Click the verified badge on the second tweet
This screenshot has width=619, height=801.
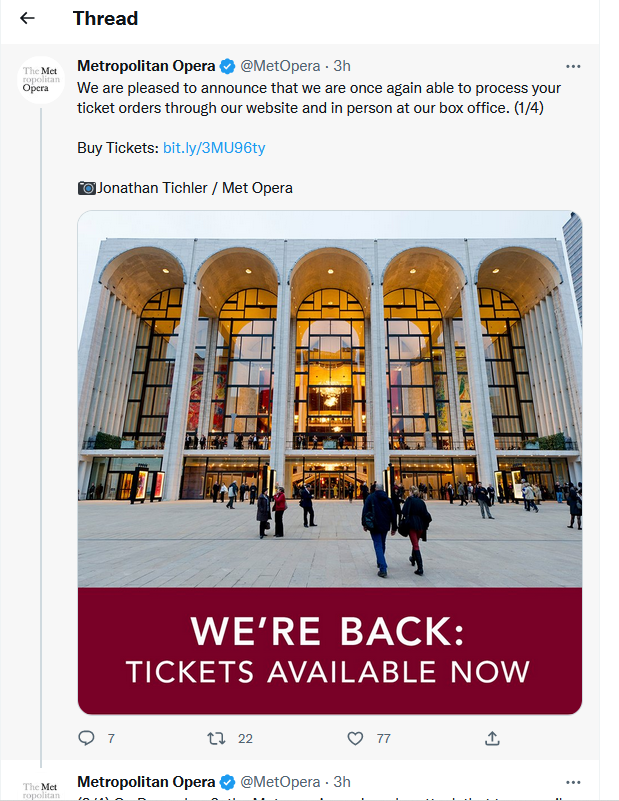click(x=227, y=782)
